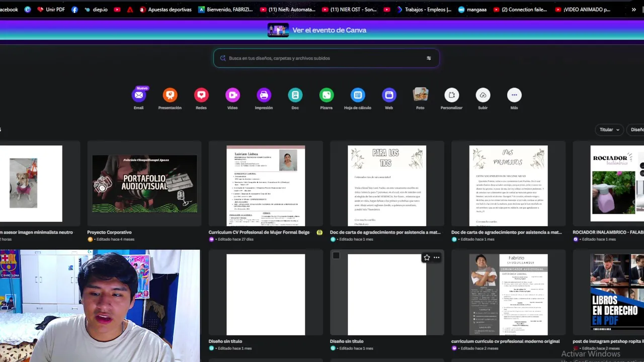Viewport: 644px width, 362px height.
Task: Open the Connection faile... bookmark
Action: [520, 10]
